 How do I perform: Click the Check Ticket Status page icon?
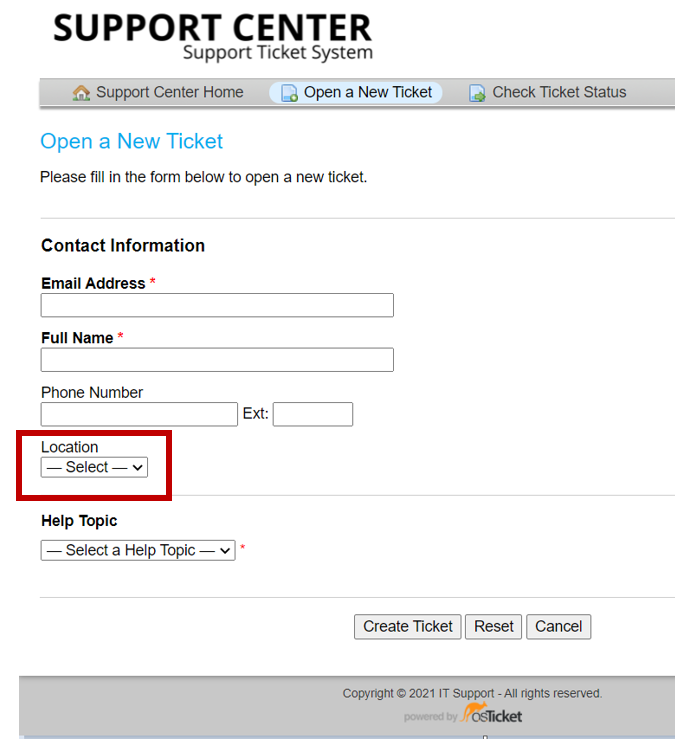[x=478, y=93]
